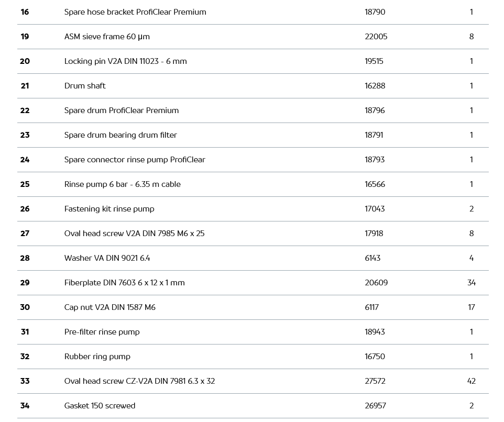
Task: Click 'Fiberplate DIN 7603 6 x 12 x 1 mm'
Action: tap(124, 283)
